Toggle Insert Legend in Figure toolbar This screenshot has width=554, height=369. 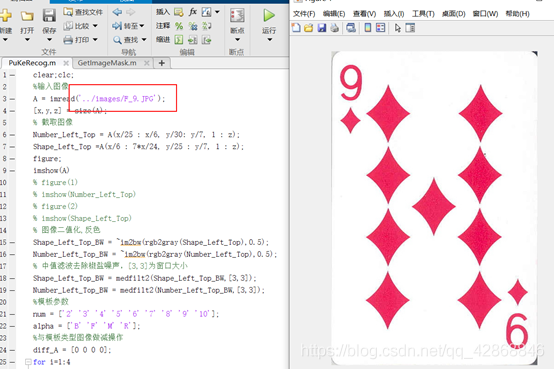[381, 28]
